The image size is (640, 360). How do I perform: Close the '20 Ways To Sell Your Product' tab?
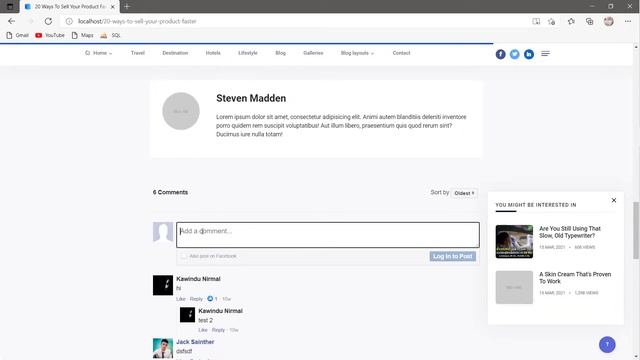coord(113,7)
